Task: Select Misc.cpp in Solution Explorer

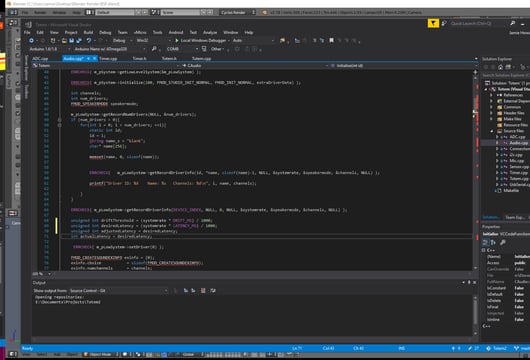Action: 516,161
